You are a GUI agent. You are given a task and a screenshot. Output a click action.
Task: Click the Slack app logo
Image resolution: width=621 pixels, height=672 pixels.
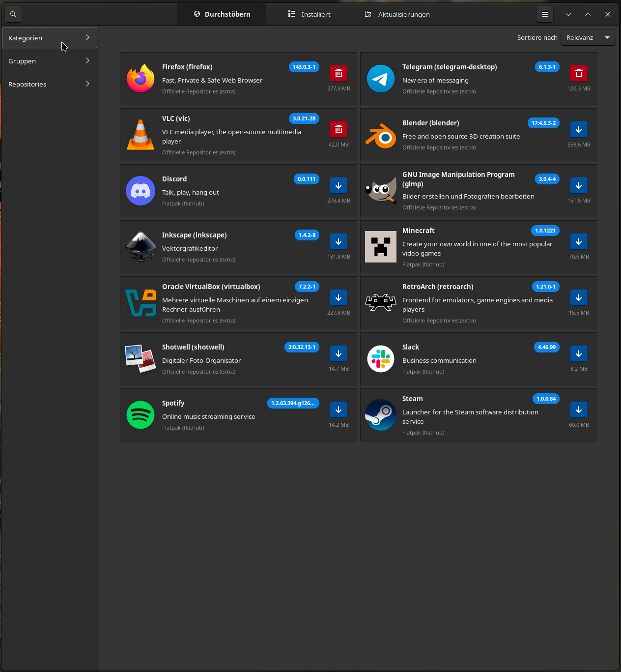tap(381, 359)
